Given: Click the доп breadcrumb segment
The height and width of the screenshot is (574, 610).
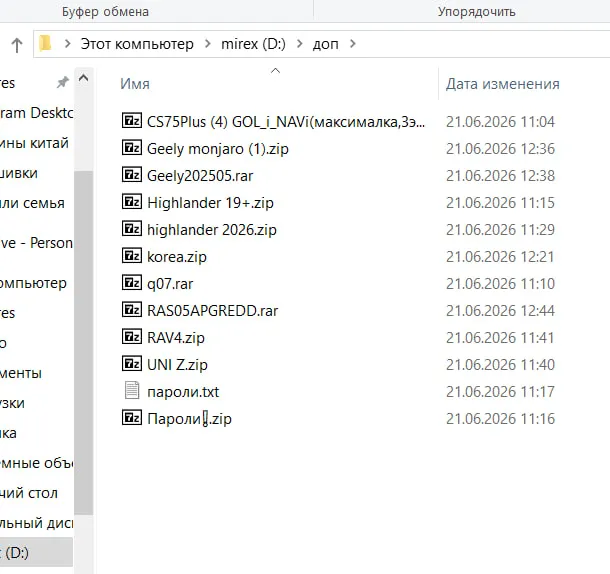Looking at the screenshot, I should click(326, 44).
